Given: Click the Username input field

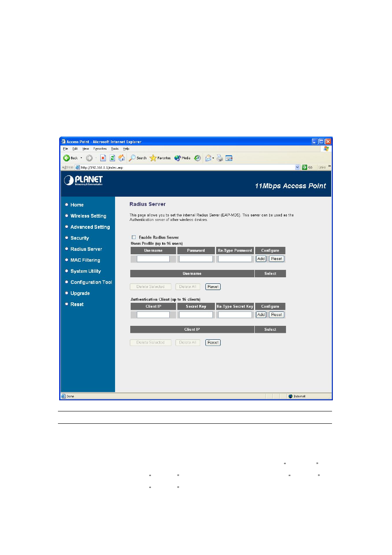Looking at the screenshot, I should 153,259.
